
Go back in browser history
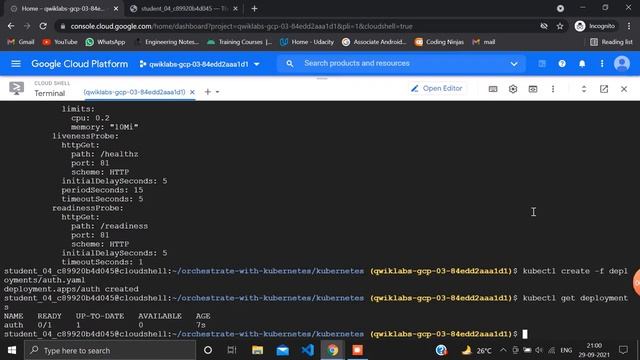(x=11, y=26)
